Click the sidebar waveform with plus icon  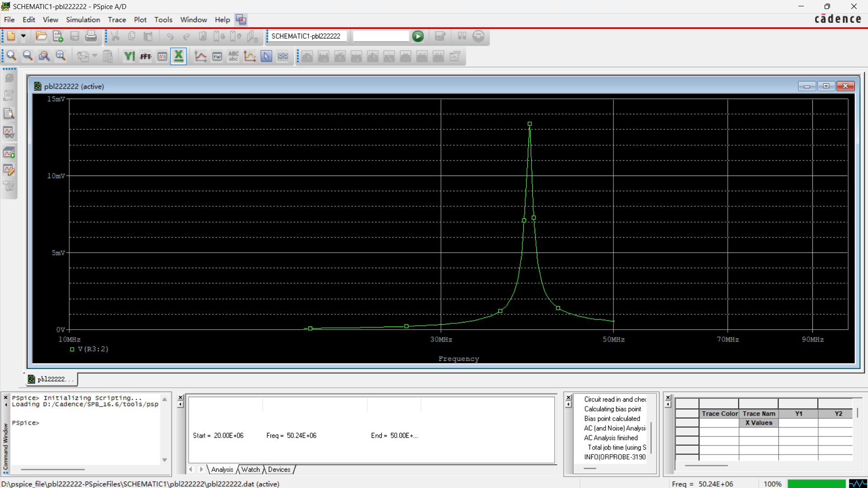[9, 152]
